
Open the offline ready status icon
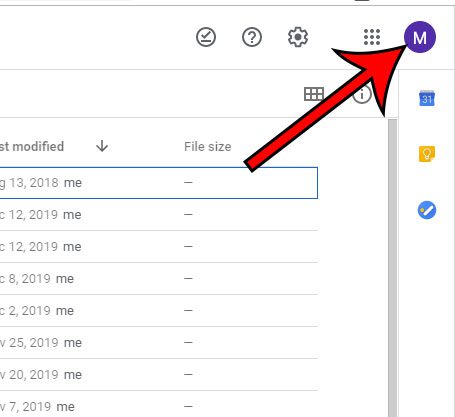206,37
